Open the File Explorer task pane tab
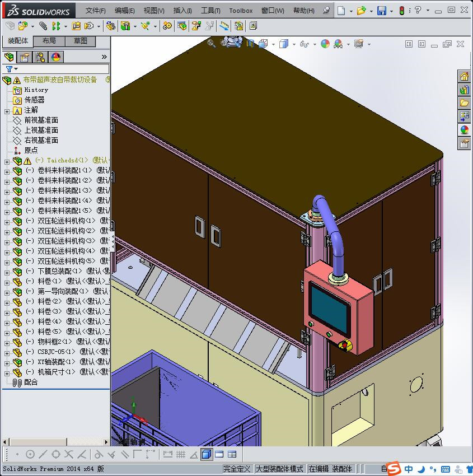This screenshot has width=473, height=476. (464, 103)
